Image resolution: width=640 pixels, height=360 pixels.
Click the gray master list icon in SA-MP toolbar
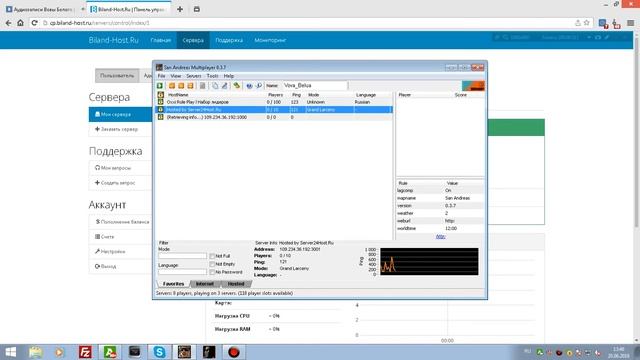(x=202, y=86)
